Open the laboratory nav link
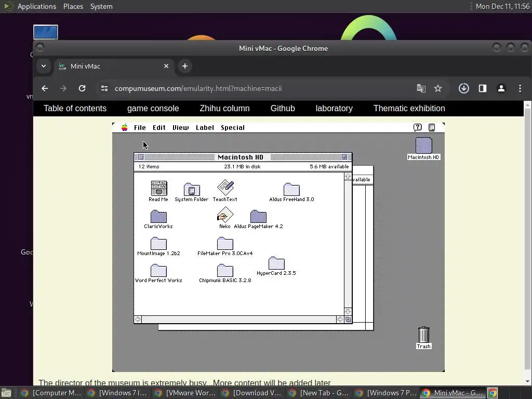The width and height of the screenshot is (532, 399). pyautogui.click(x=334, y=108)
